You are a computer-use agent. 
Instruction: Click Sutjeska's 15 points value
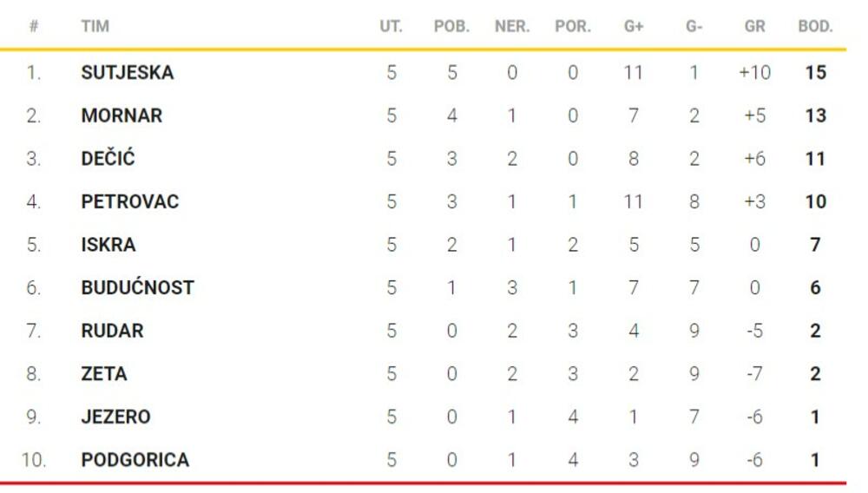815,73
